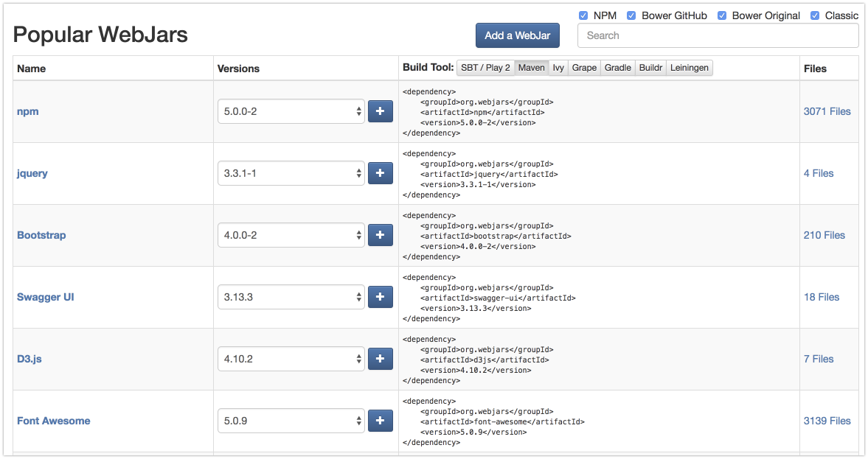
Task: Open the npm WebJar link
Action: pyautogui.click(x=28, y=112)
